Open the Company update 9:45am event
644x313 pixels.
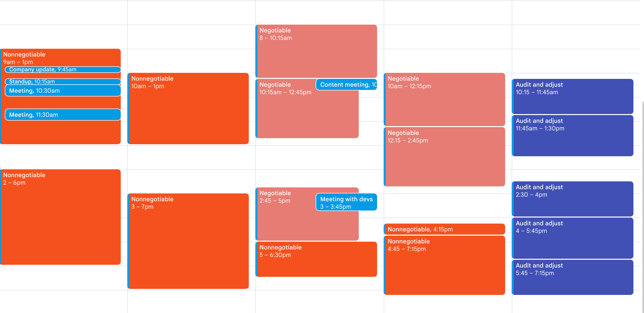pos(63,70)
